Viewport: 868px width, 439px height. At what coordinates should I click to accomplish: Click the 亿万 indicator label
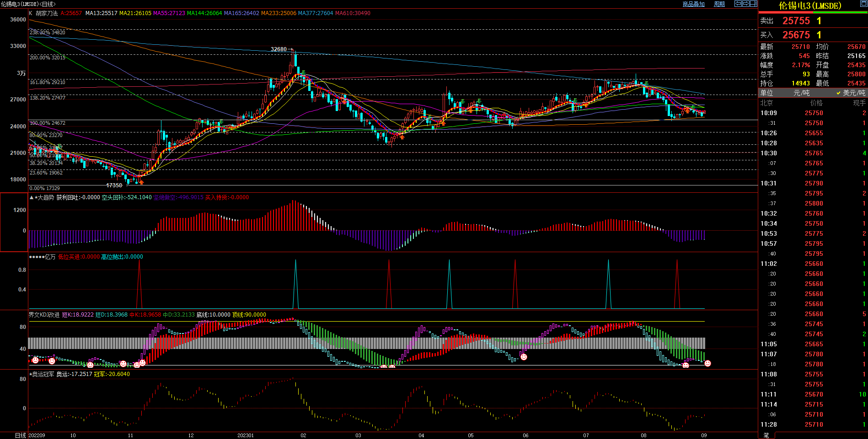pos(50,257)
